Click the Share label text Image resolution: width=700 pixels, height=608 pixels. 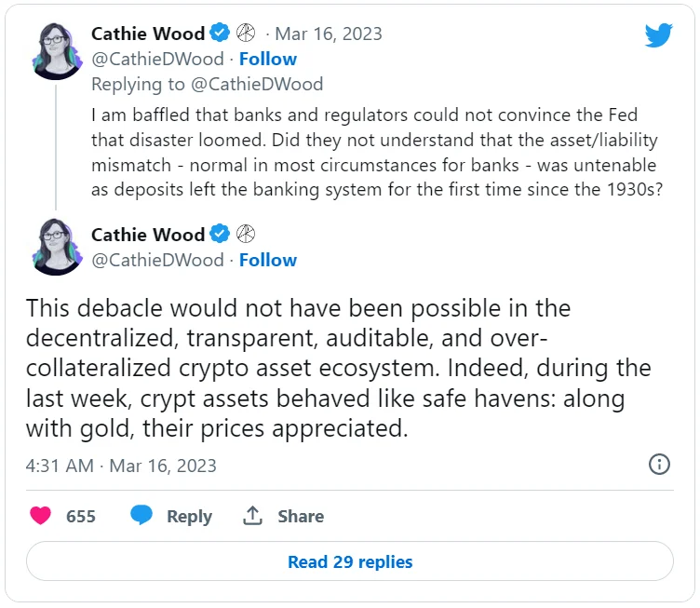(301, 517)
